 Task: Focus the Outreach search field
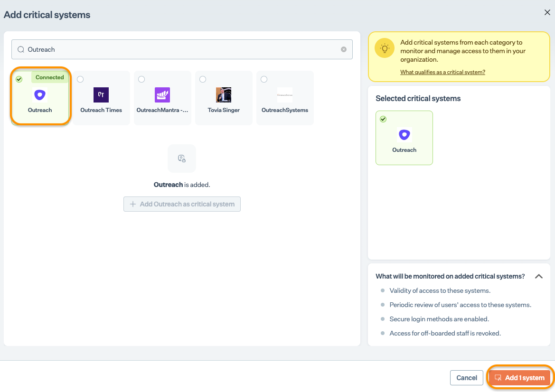coord(182,49)
